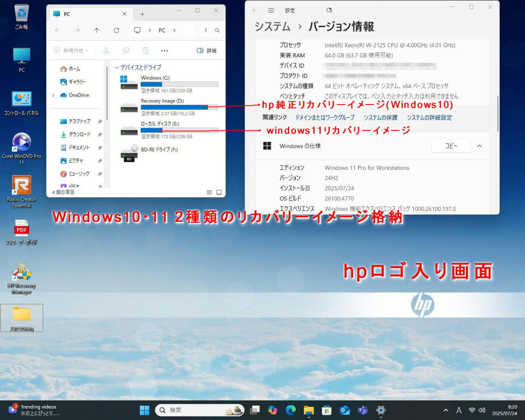This screenshot has height=420, width=525.
Task: Click the IME input mode A indicator
Action: (x=459, y=410)
